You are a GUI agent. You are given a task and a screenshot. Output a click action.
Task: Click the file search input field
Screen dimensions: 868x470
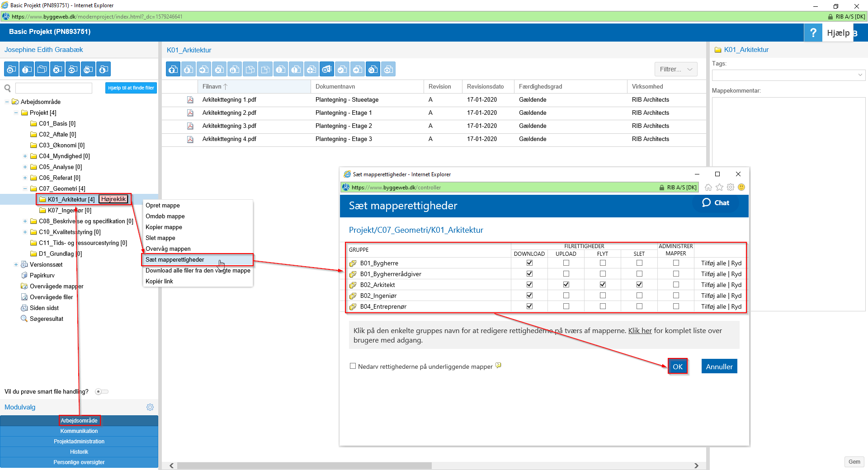pos(54,88)
